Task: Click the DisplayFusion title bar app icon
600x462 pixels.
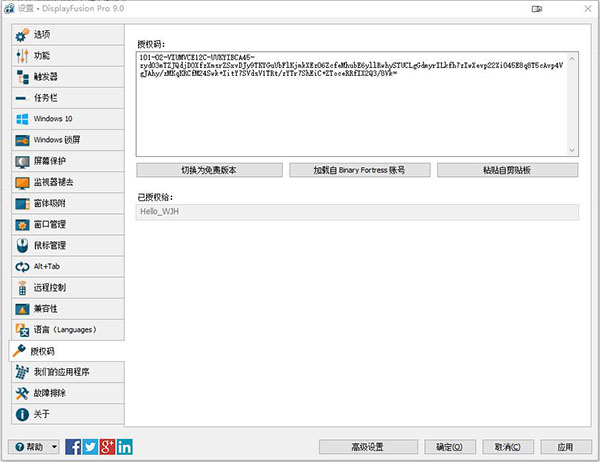Action: pyautogui.click(x=9, y=8)
